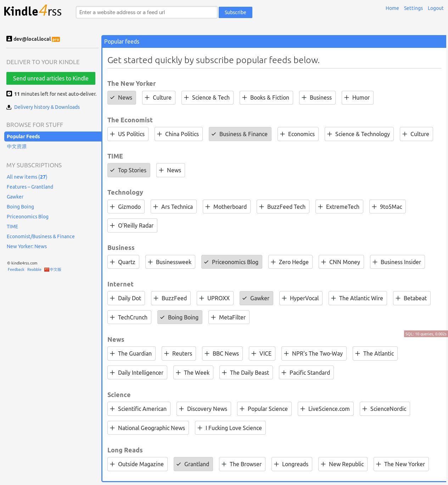Subscribe to The Guardian feed

click(x=131, y=353)
